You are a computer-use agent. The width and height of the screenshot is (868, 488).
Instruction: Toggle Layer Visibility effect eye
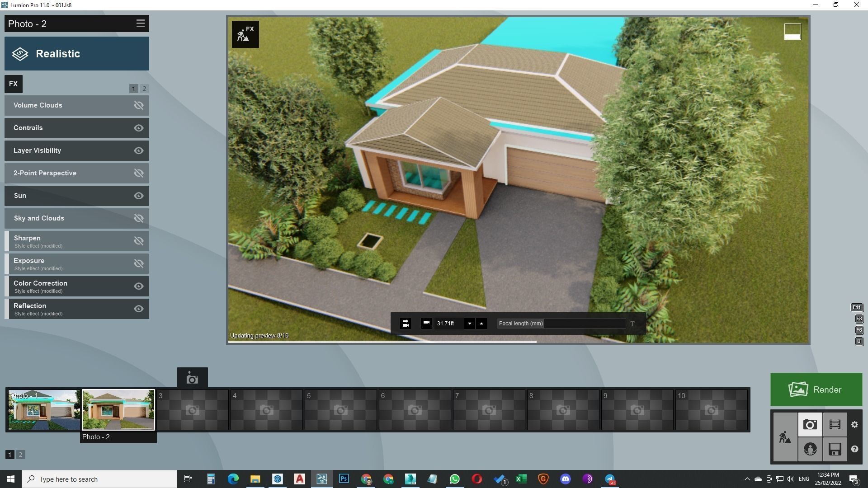click(139, 150)
